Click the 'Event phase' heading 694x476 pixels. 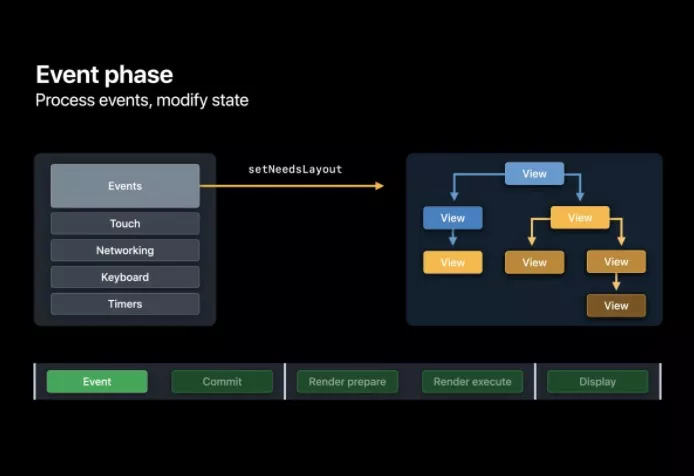pyautogui.click(x=104, y=74)
